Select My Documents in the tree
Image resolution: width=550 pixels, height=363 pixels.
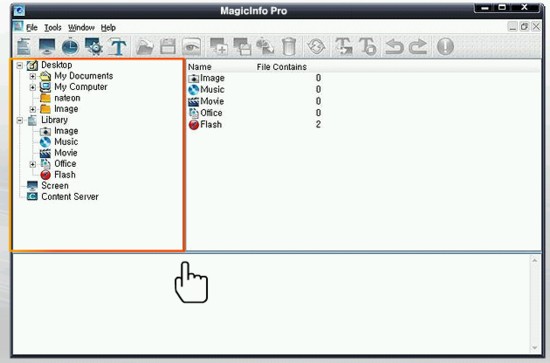[x=83, y=76]
